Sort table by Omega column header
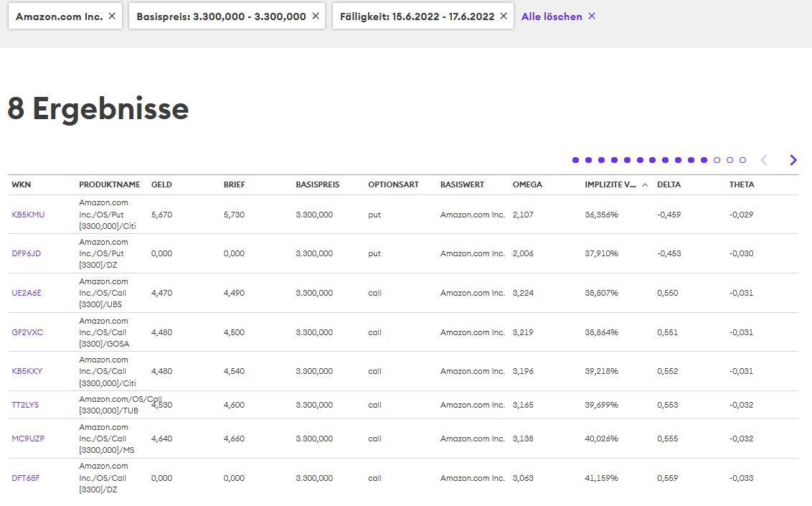The width and height of the screenshot is (812, 506). tap(527, 184)
